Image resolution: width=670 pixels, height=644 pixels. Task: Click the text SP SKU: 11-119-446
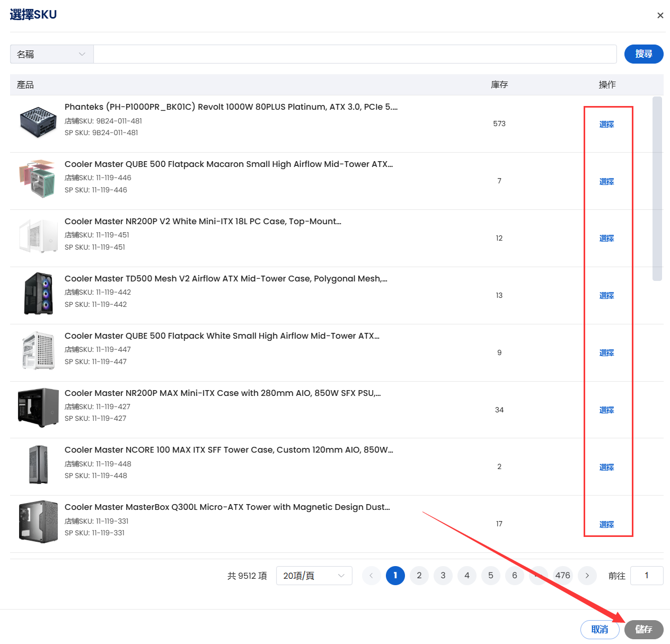[96, 190]
